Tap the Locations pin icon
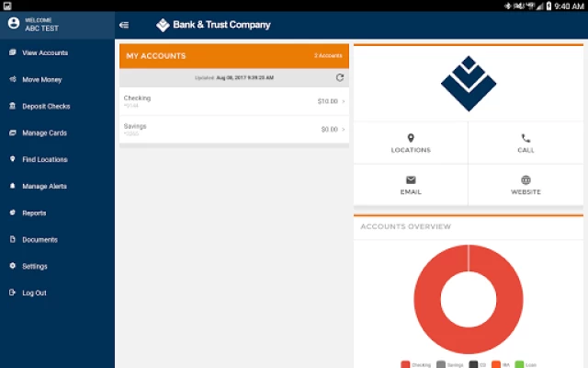 (411, 138)
